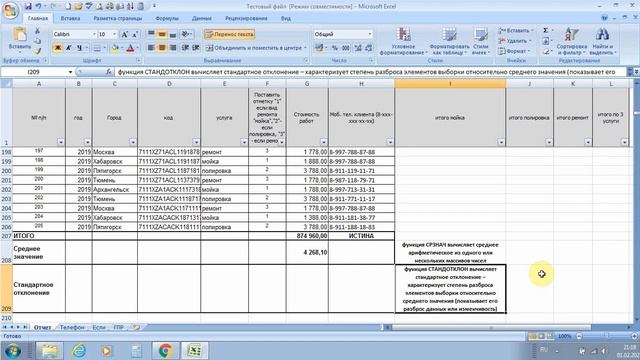Set bottom vertical alignment
Image resolution: width=640 pixels, height=360 pixels.
click(x=173, y=34)
